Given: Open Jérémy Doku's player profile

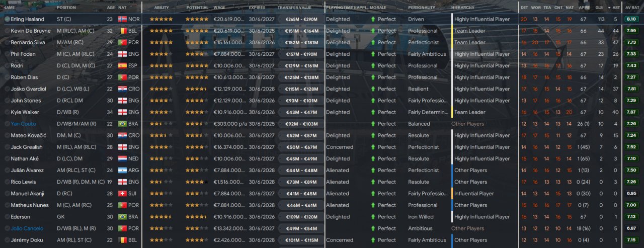Looking at the screenshot, I should tap(27, 240).
